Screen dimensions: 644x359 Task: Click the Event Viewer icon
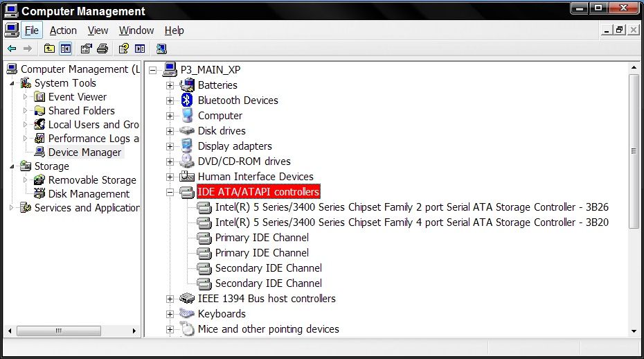[x=39, y=97]
